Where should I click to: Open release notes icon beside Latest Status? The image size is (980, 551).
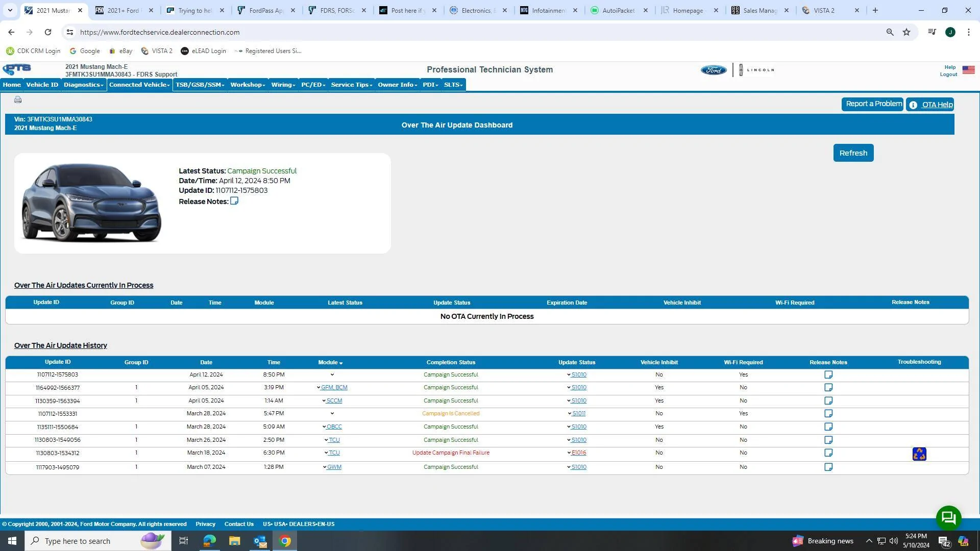pyautogui.click(x=234, y=201)
